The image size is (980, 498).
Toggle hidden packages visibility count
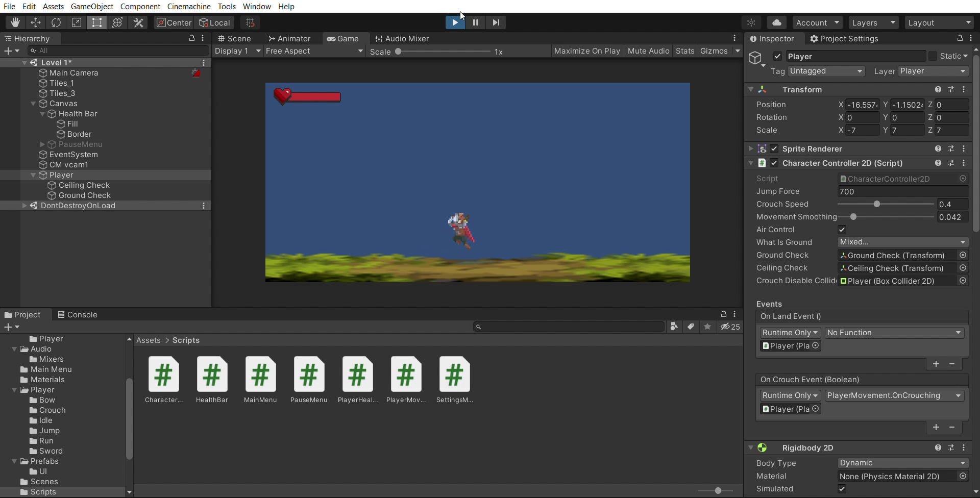[x=730, y=327]
